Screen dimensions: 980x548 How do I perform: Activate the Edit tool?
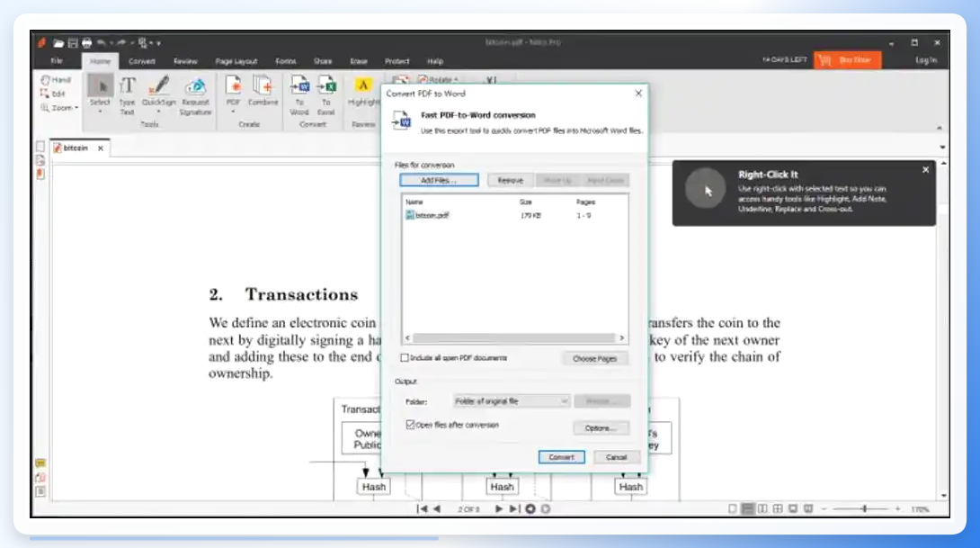[53, 94]
